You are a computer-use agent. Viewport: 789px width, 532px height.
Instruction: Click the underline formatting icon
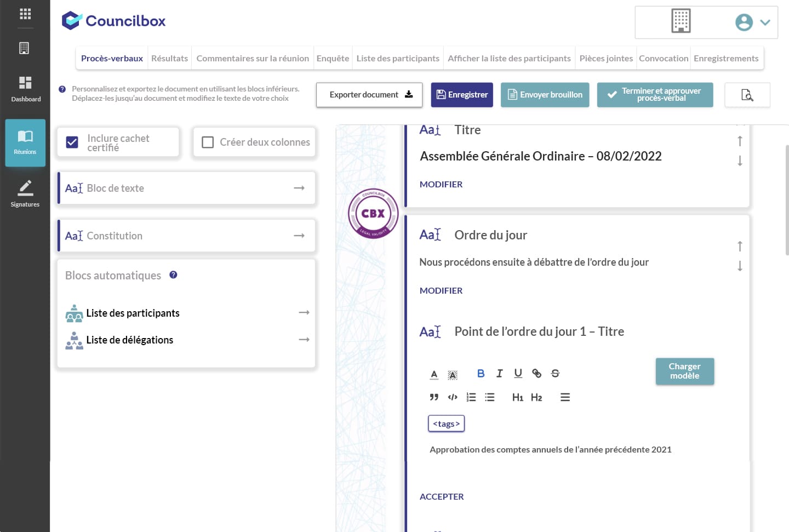pos(518,373)
